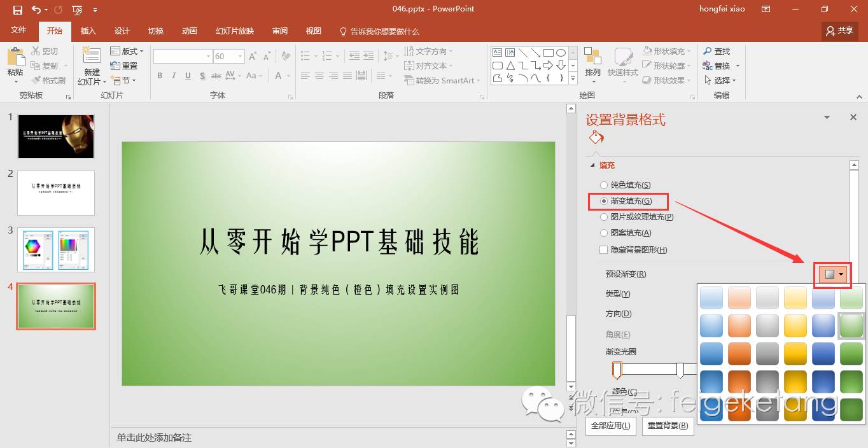Viewport: 868px width, 448px height.
Task: Pick the light green preset gradient in top row
Action: click(851, 298)
